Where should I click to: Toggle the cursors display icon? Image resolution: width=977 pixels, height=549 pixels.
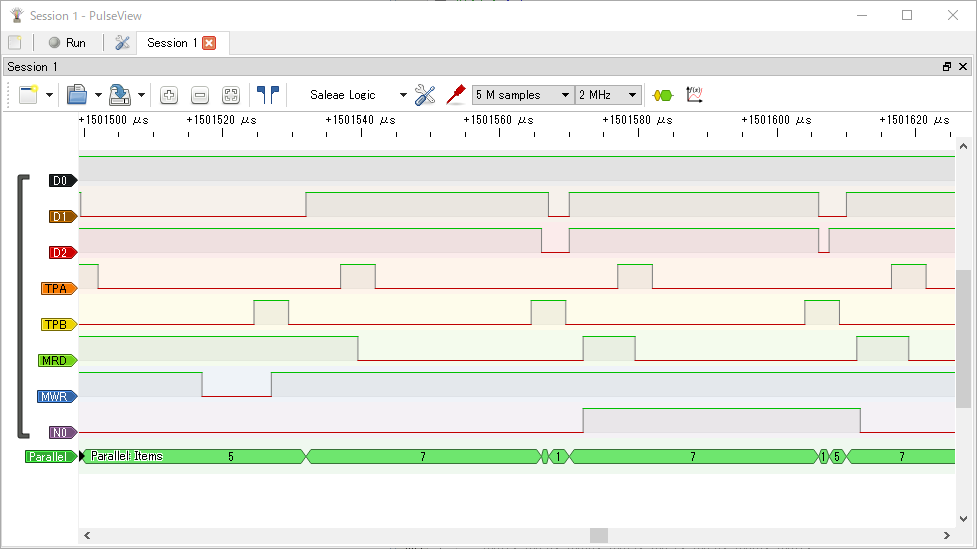point(267,95)
